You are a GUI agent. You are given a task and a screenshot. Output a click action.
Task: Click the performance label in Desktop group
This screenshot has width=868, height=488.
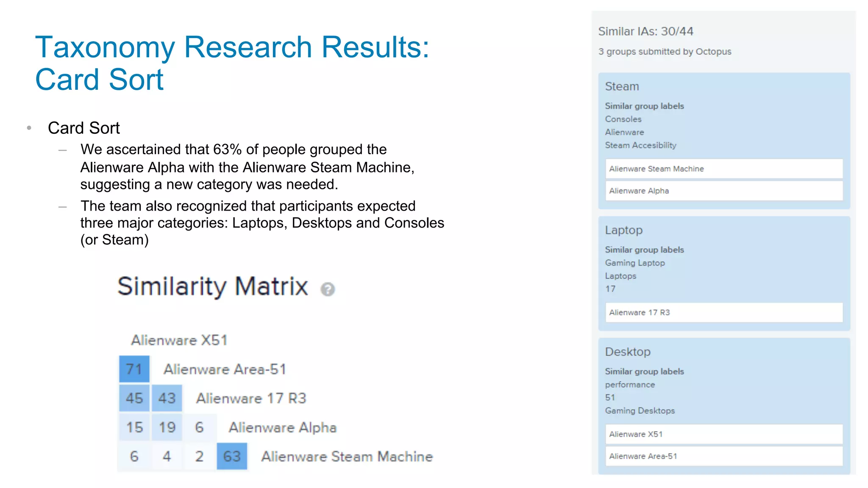coord(630,385)
